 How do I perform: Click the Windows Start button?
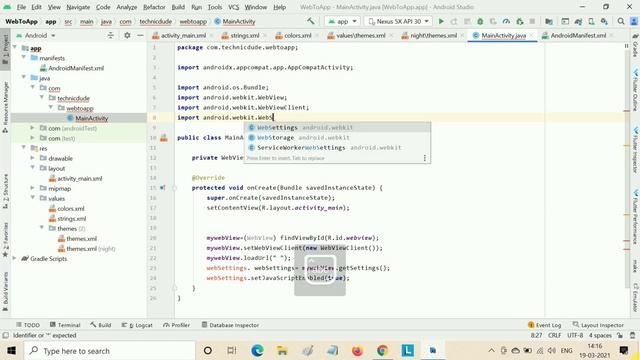click(11, 351)
